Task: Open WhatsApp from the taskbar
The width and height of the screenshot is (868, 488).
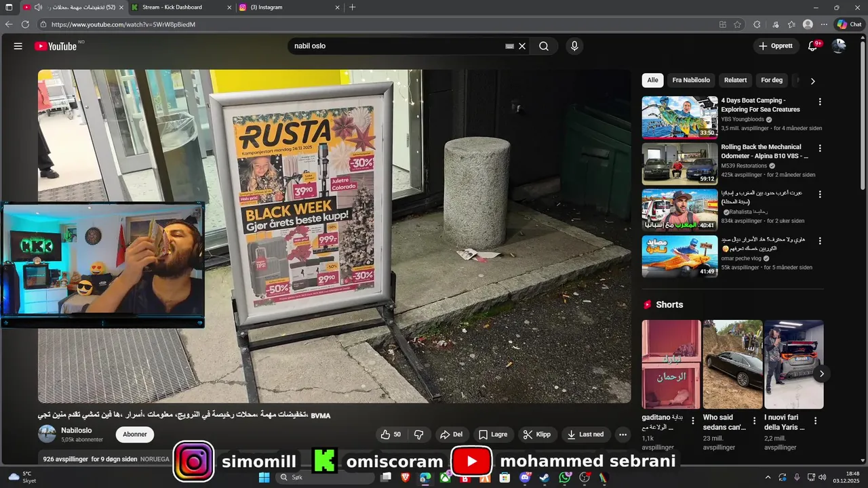Action: [565, 478]
